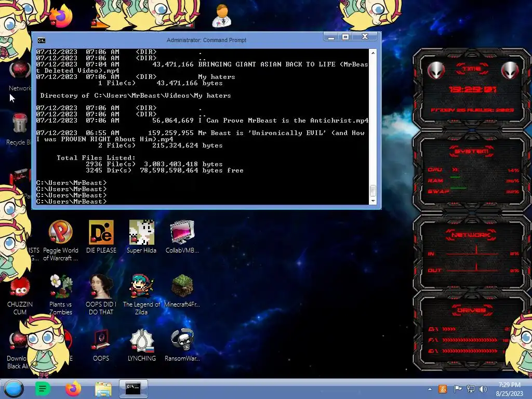Open the Command Prompt system menu icon
The width and height of the screenshot is (532, 399).
pos(42,41)
